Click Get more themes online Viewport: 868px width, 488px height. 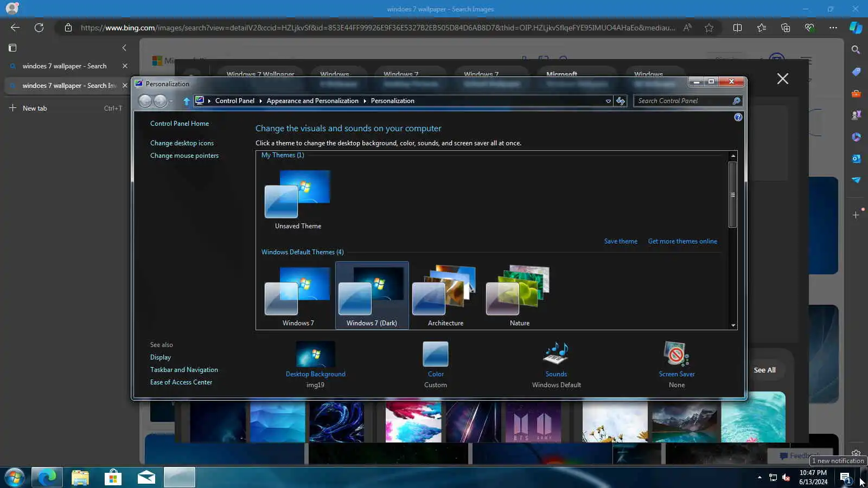(682, 241)
